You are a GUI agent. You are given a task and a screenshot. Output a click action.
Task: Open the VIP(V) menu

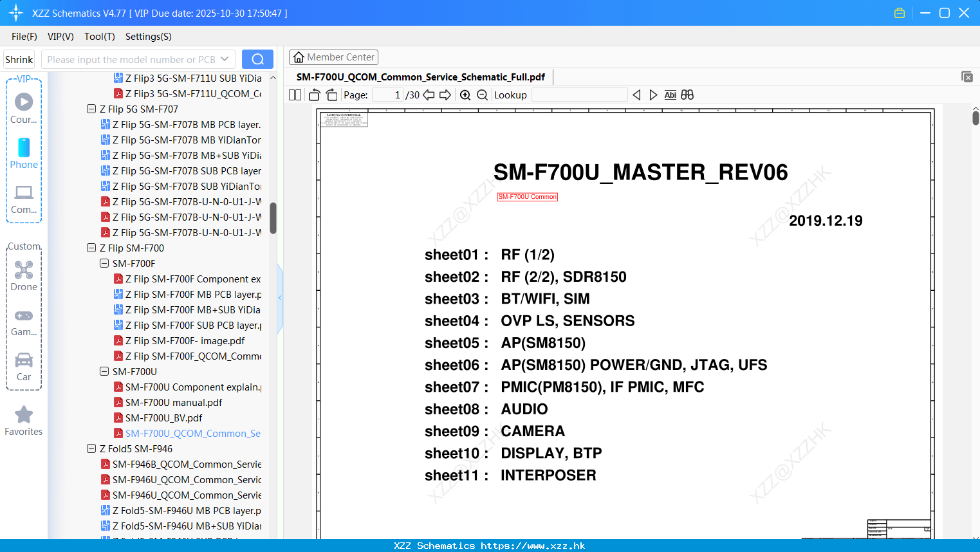coord(60,36)
